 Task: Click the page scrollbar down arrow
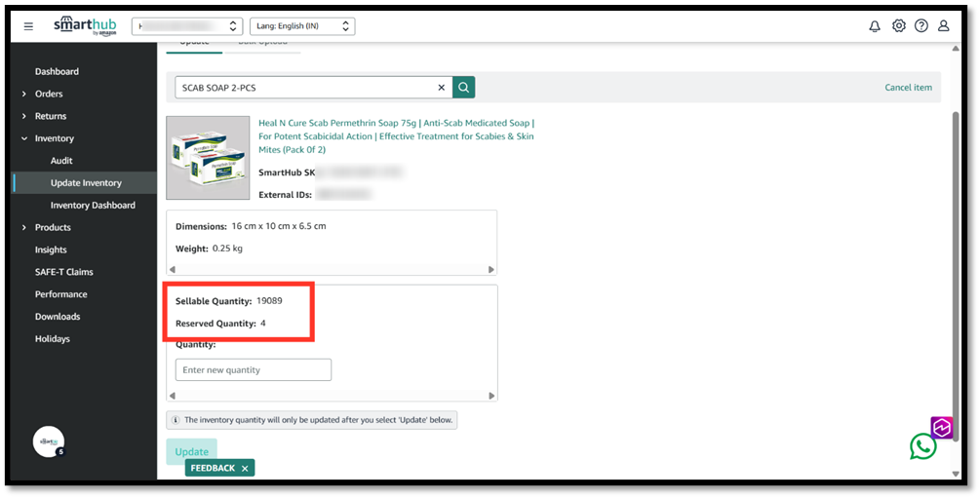(955, 474)
